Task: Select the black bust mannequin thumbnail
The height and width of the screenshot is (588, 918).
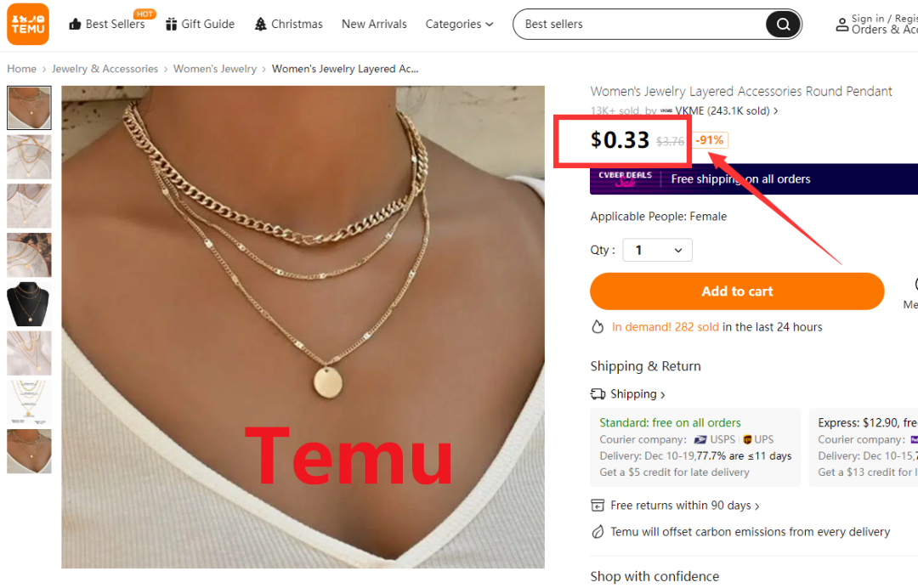Action: pyautogui.click(x=29, y=303)
